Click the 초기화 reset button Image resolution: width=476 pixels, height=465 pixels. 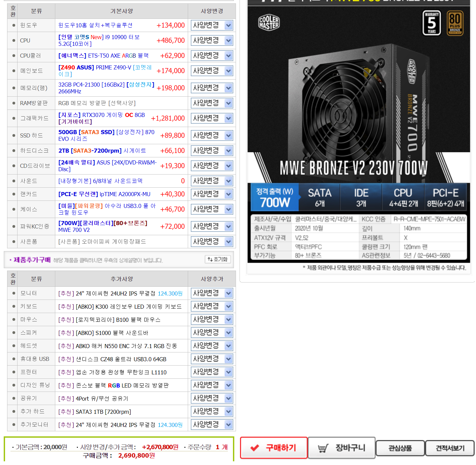[x=218, y=259]
